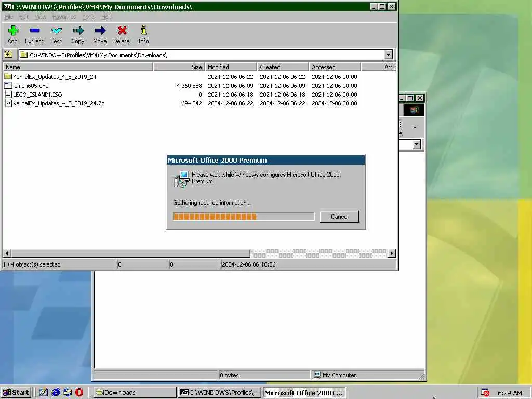Switch to the Microsoft Office 2000 taskbar button
532x399 pixels.
[x=304, y=393]
